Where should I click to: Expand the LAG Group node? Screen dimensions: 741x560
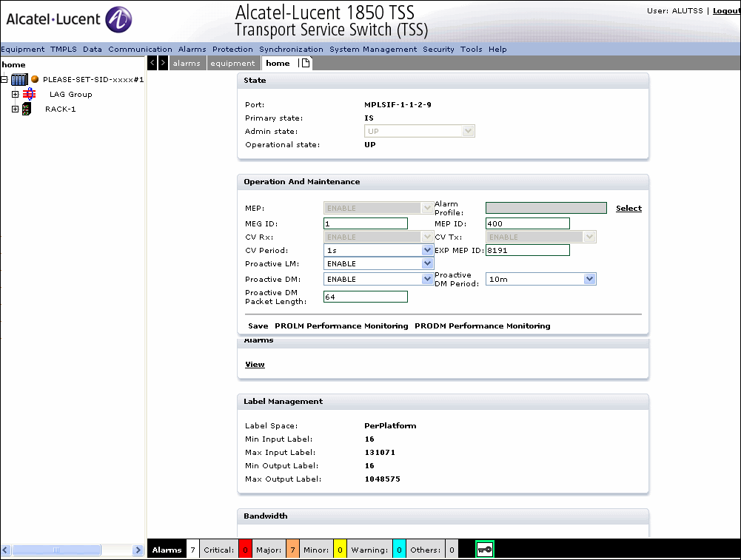click(x=15, y=94)
